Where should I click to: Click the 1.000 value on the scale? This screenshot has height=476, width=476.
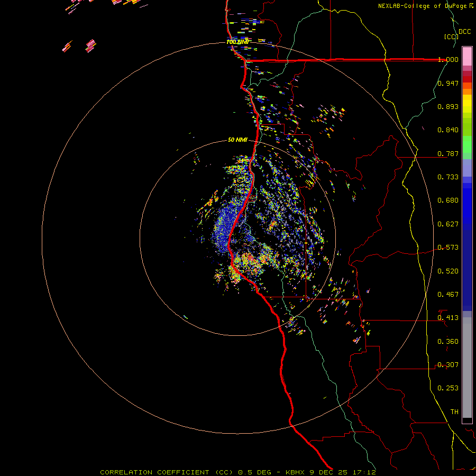[448, 60]
